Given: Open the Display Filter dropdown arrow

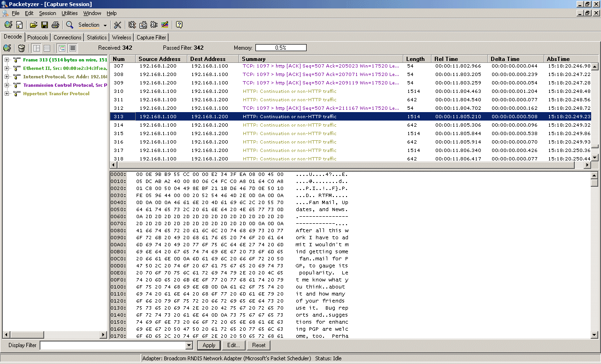Looking at the screenshot, I should click(x=189, y=345).
